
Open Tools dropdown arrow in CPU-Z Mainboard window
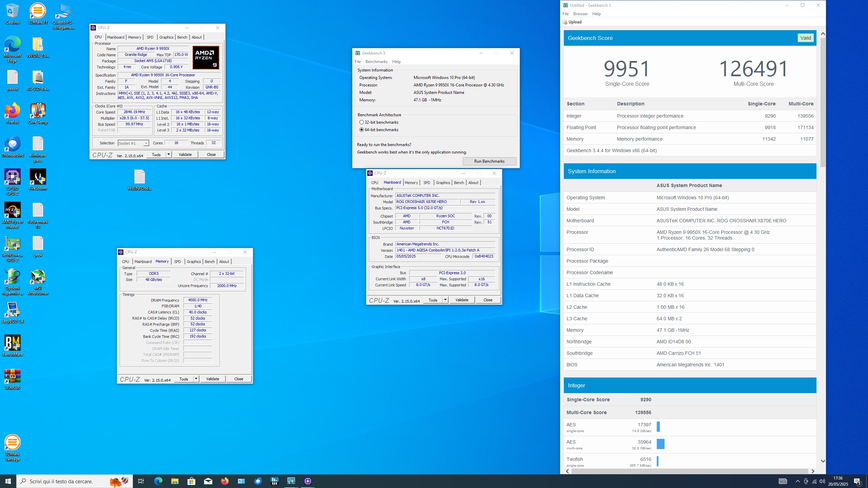point(445,300)
